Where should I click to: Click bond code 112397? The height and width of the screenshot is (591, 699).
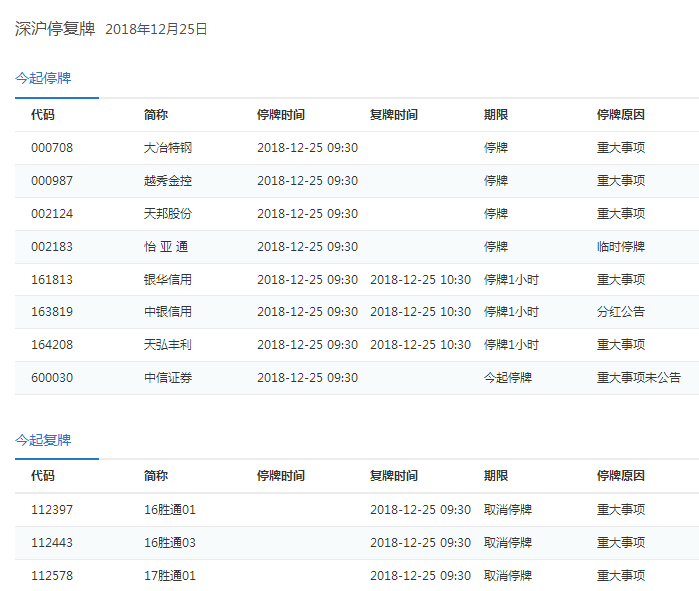(x=52, y=510)
